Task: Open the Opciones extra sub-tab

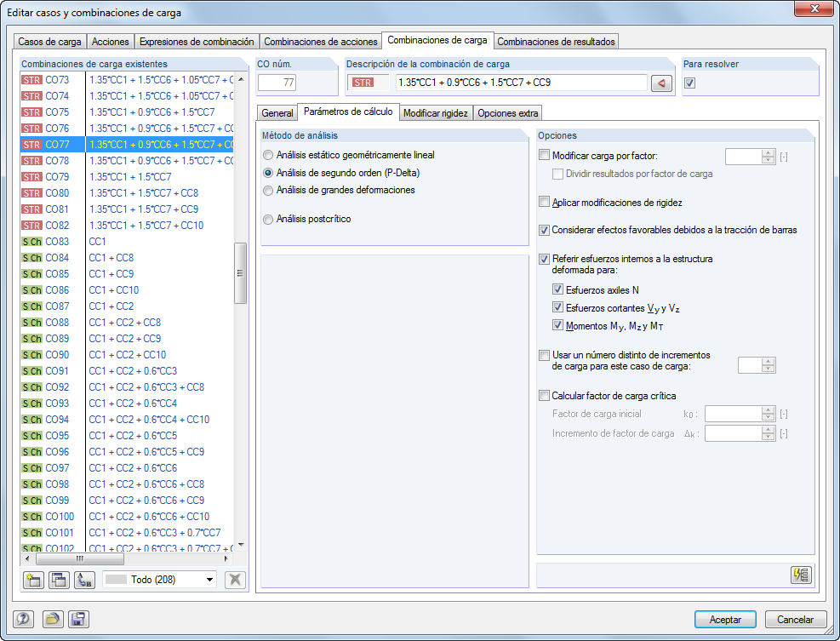Action: (x=508, y=113)
